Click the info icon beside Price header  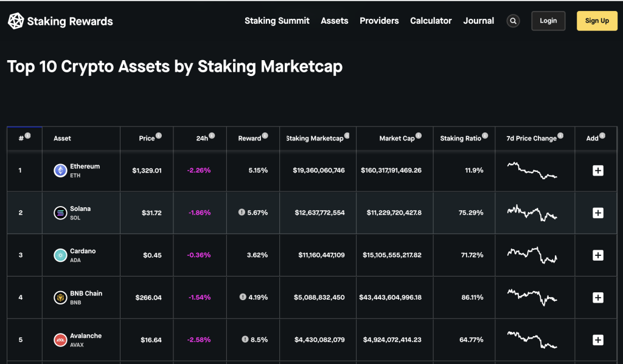tap(159, 136)
